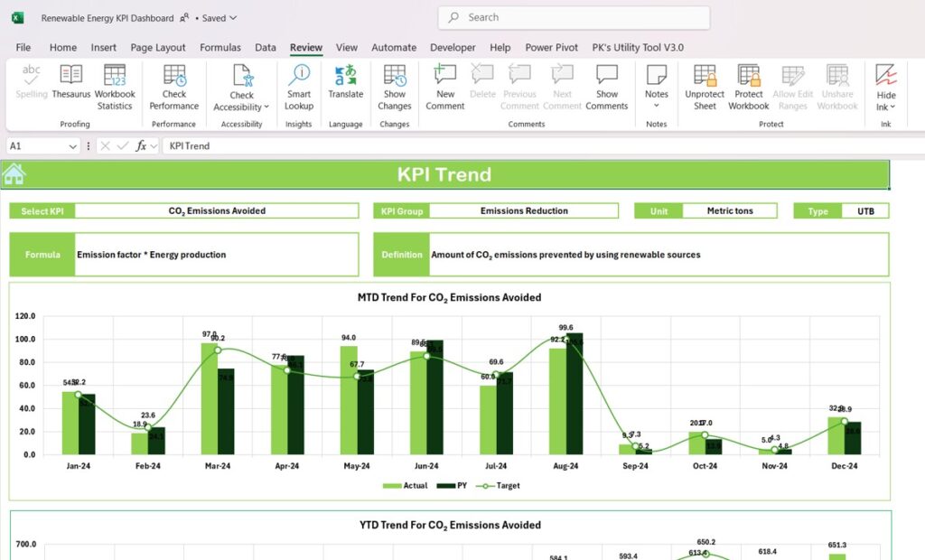Expand the dropdown arrow after the fx icon
Image resolution: width=925 pixels, height=560 pixels.
click(154, 145)
